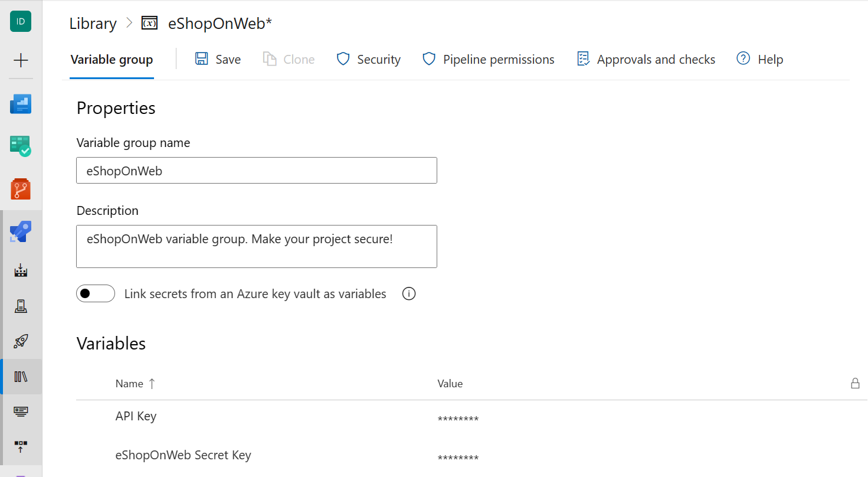Switch to the Variable group tab
Screen dimensions: 868x477
click(112, 59)
